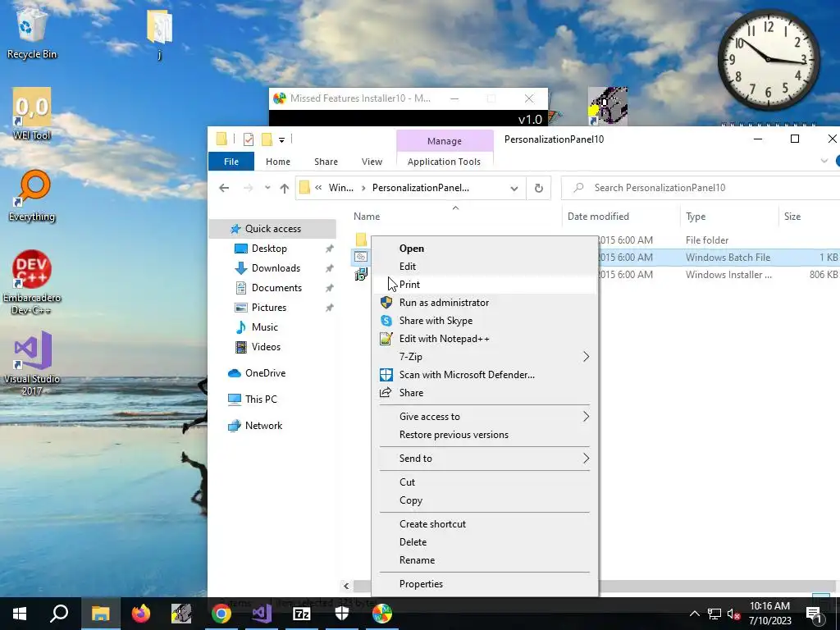Screen dimensions: 840x630
Task: Open the File ribbon tab
Action: click(231, 162)
